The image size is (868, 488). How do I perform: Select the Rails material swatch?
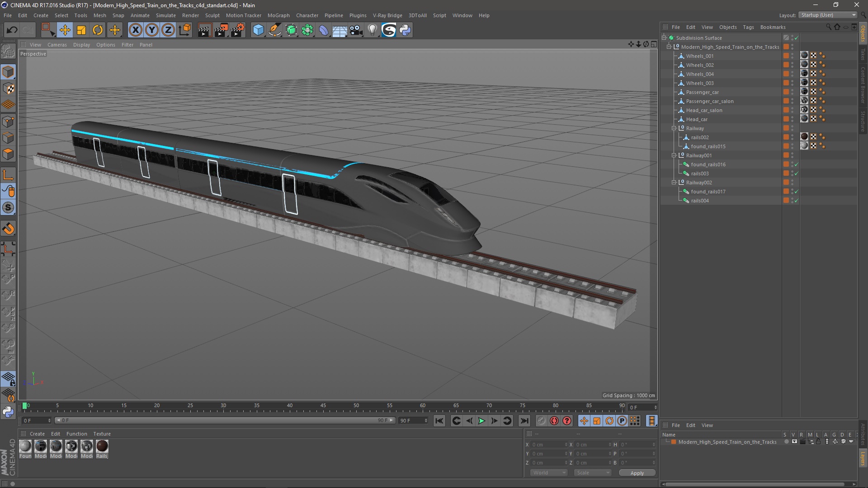tap(102, 446)
